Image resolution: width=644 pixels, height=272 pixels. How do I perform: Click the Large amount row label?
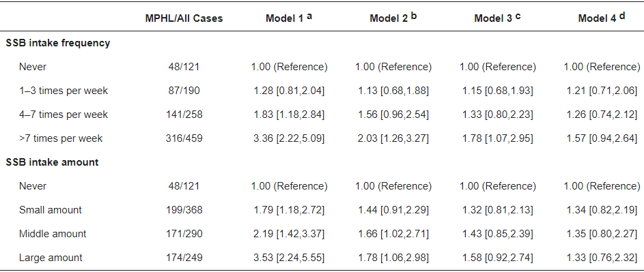point(51,257)
